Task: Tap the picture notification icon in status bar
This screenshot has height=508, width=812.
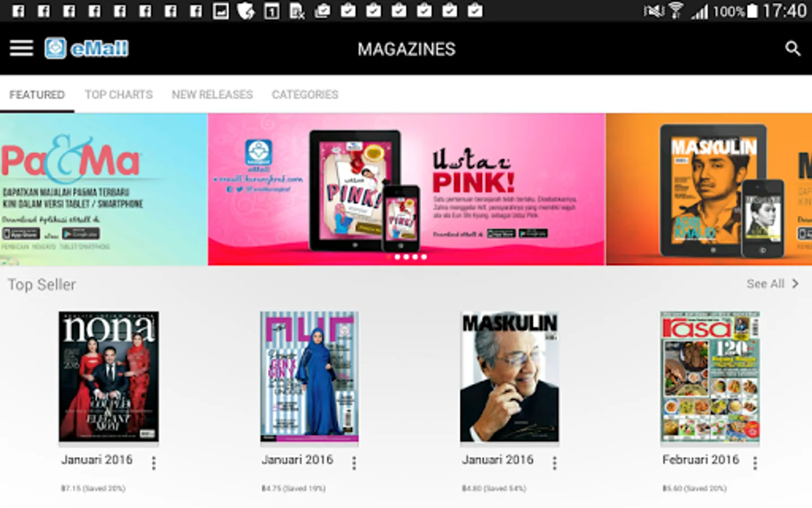Action: (220, 11)
